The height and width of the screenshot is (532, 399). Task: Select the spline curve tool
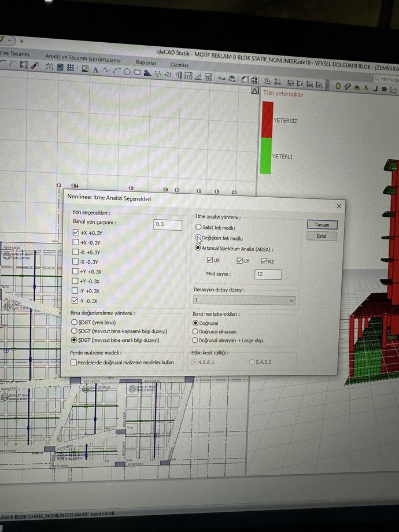(106, 70)
